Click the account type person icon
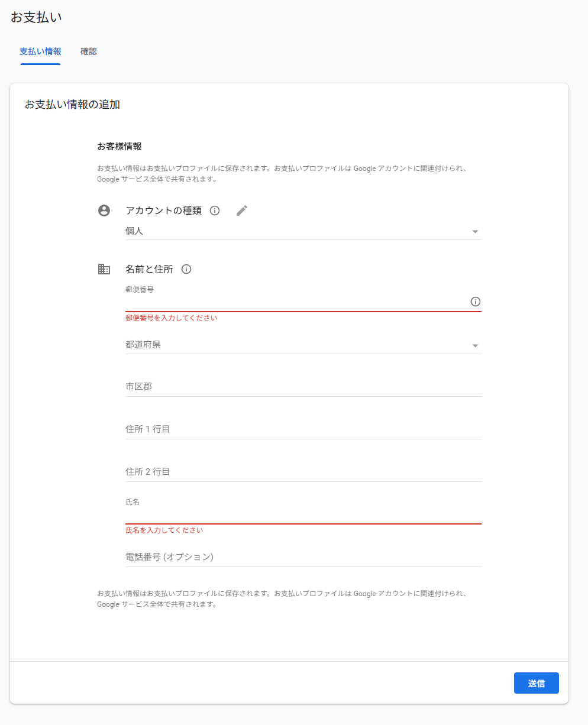Image resolution: width=588 pixels, height=725 pixels. tap(104, 211)
